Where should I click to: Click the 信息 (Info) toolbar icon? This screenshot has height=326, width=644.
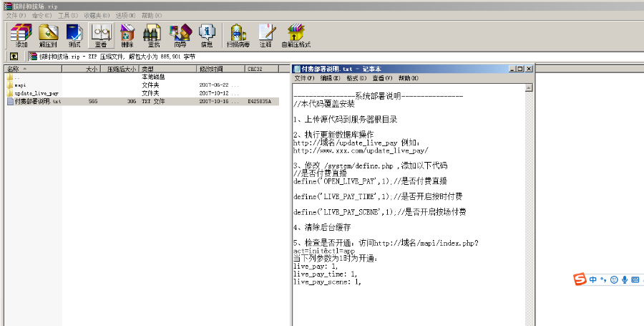click(x=207, y=35)
